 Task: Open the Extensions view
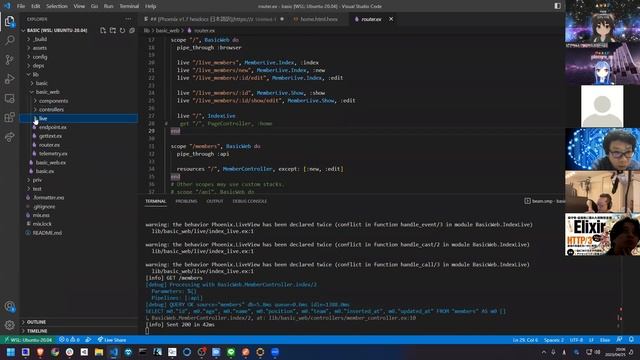(9, 118)
